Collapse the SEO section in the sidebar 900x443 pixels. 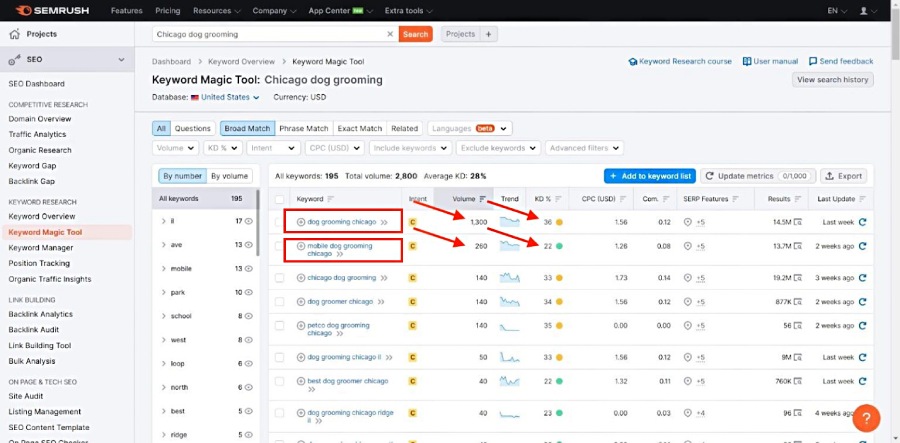click(x=121, y=60)
